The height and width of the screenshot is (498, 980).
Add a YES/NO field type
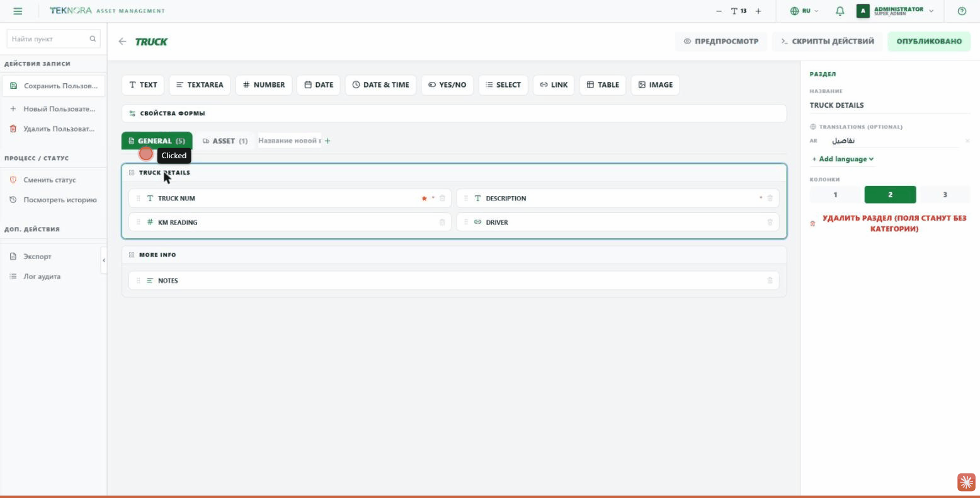pos(447,84)
